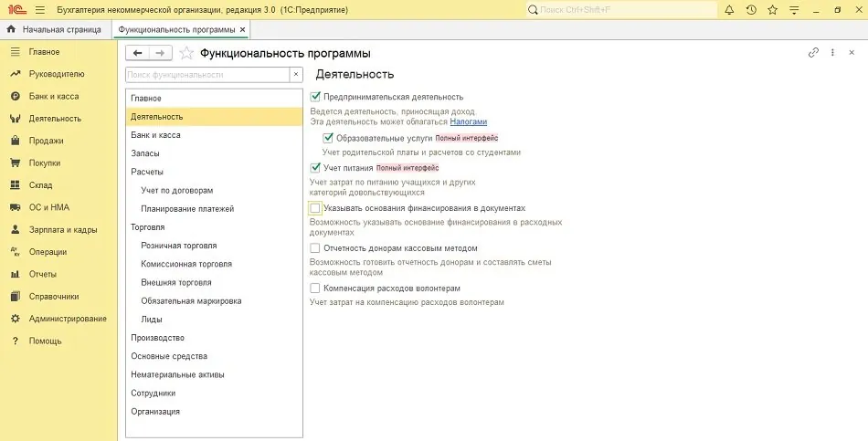
Task: Select Запасы in functionality list
Action: click(214, 153)
